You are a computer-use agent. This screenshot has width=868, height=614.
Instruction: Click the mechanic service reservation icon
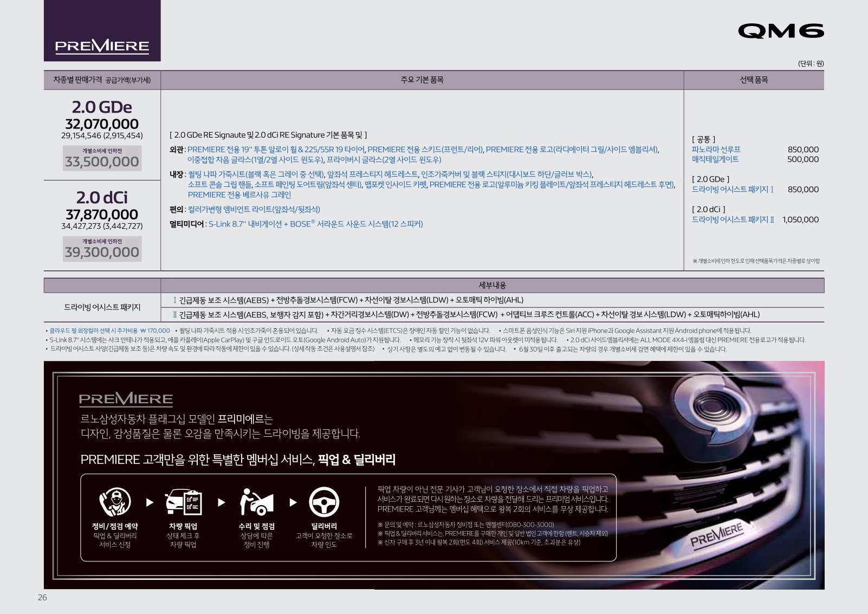[x=115, y=502]
